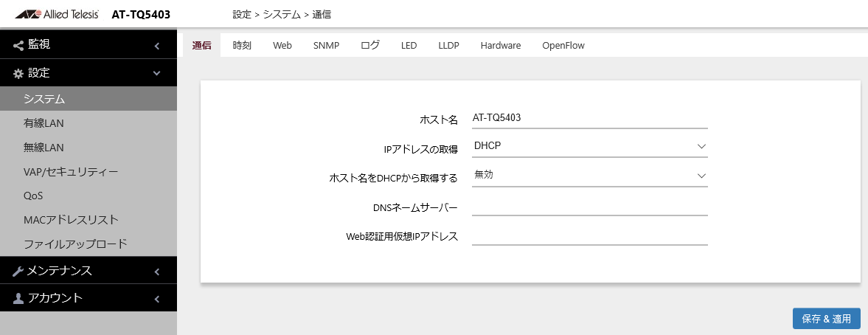Switch to the 時刻 tab
Viewport: 868px width, 335px height.
coord(242,45)
